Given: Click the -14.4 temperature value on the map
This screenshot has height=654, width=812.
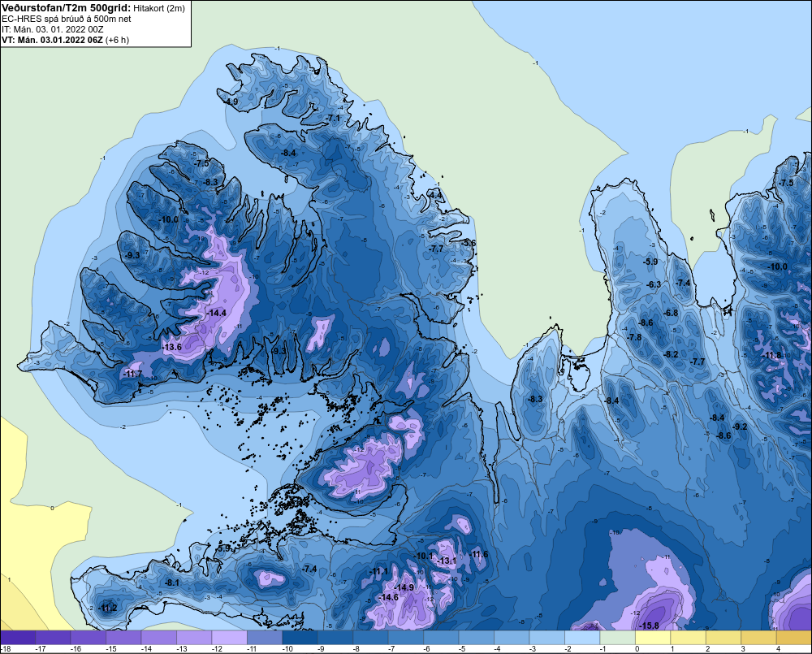Looking at the screenshot, I should 217,313.
